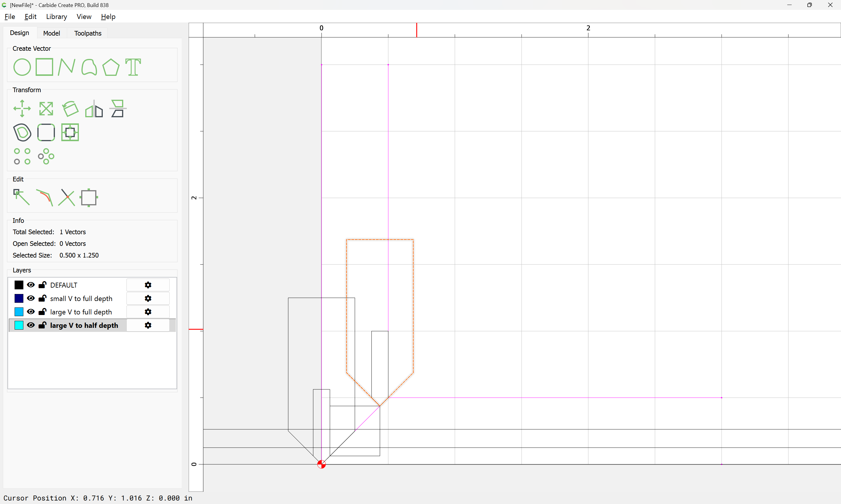Lock the large V to half depth layer
Screen dimensions: 841x504
click(x=43, y=325)
